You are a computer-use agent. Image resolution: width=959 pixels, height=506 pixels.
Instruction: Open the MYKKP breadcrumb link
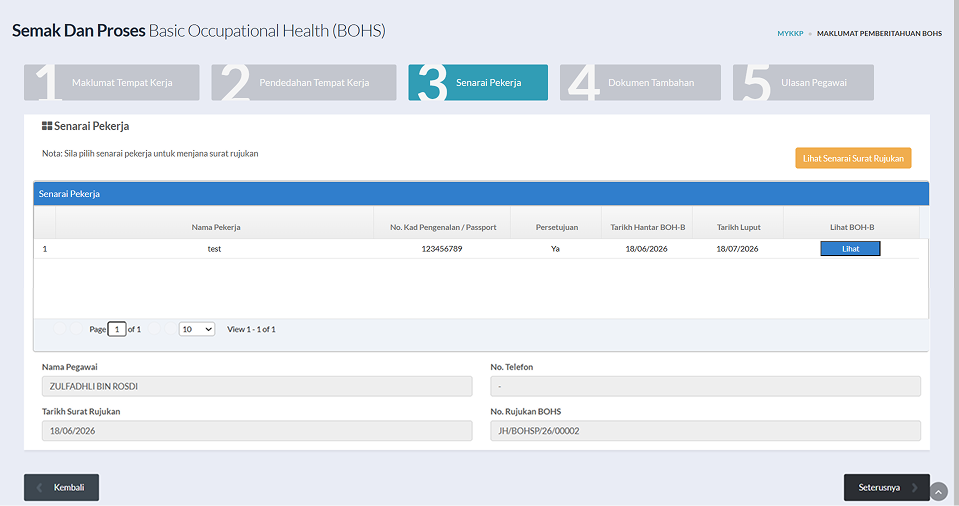click(x=790, y=34)
